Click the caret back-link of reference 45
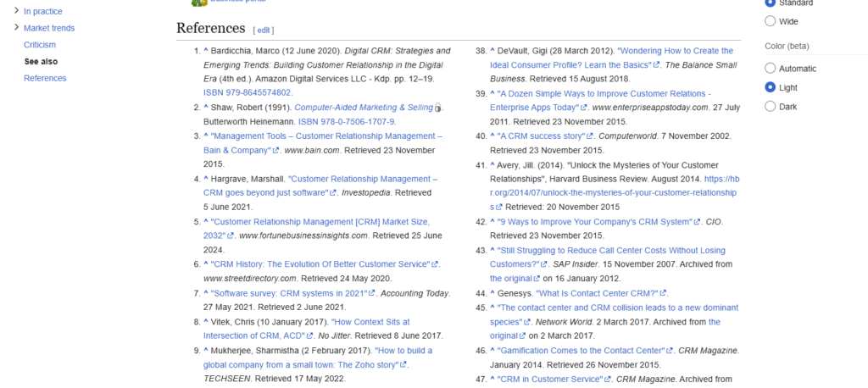 (x=492, y=308)
